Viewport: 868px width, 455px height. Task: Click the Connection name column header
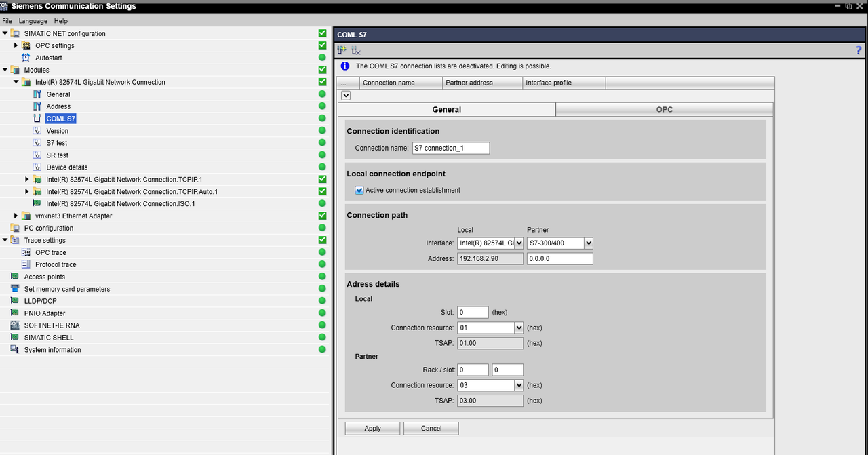coord(400,83)
